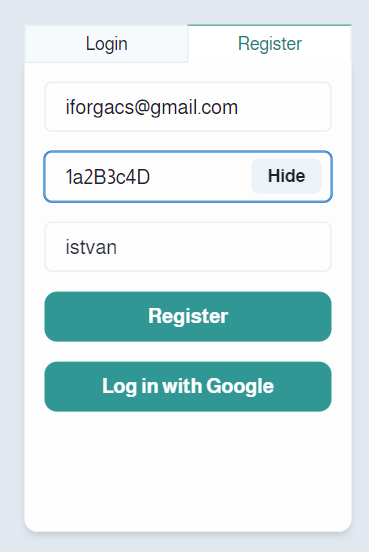Submit the form with the Register button
369x552 pixels.
pyautogui.click(x=188, y=316)
